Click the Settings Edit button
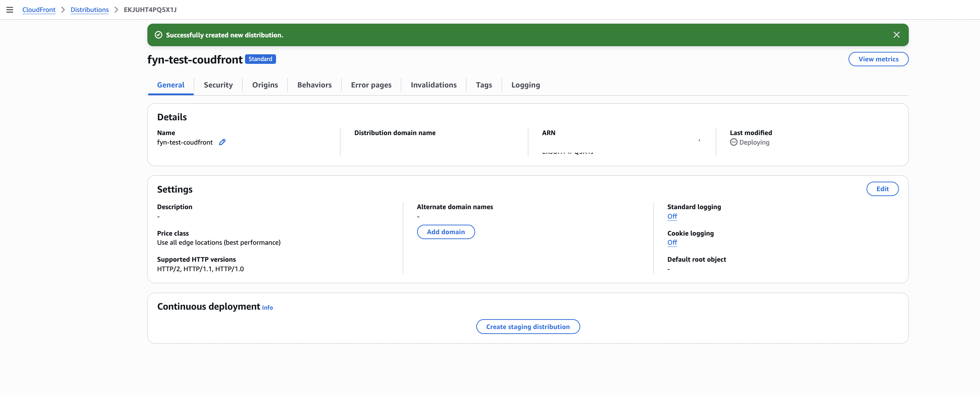The image size is (980, 395). pos(882,189)
